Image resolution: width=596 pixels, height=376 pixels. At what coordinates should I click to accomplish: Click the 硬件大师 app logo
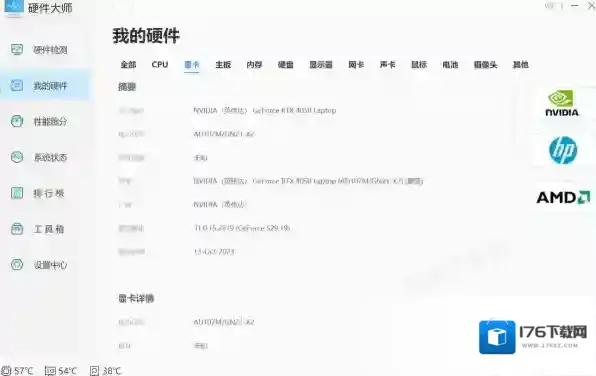pos(14,7)
